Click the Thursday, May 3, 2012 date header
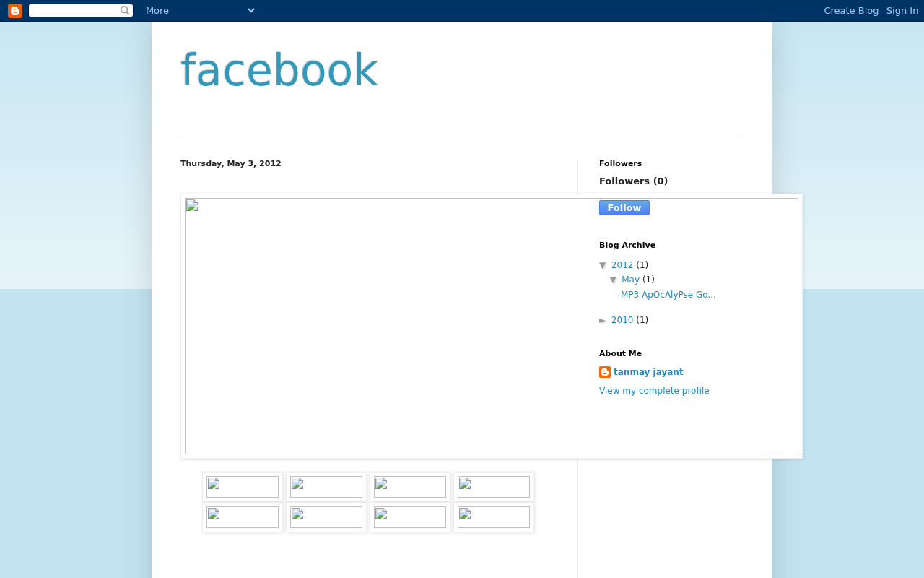The image size is (924, 578). pos(231,164)
